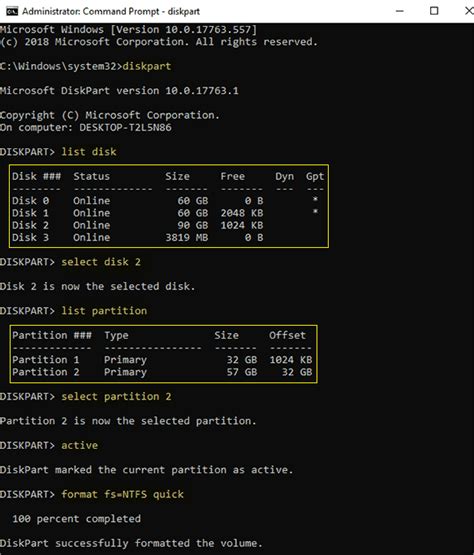The height and width of the screenshot is (555, 474).
Task: Click the 'select disk 2' command text
Action: coord(101,262)
